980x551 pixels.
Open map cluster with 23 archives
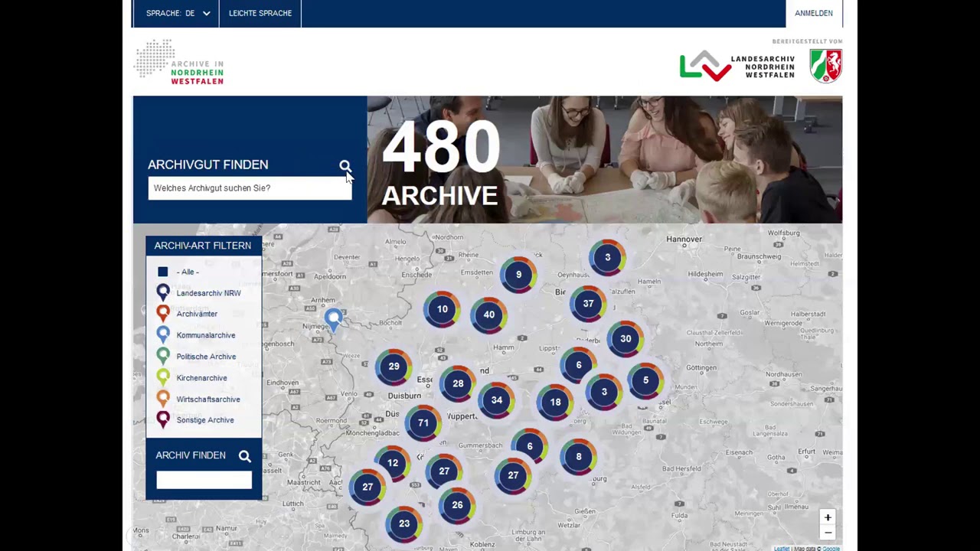404,523
